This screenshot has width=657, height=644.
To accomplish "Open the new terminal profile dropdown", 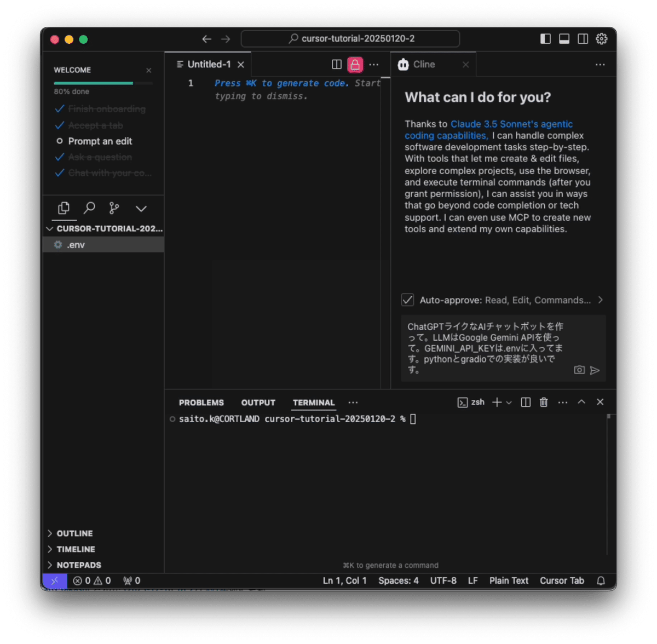I will pyautogui.click(x=509, y=403).
